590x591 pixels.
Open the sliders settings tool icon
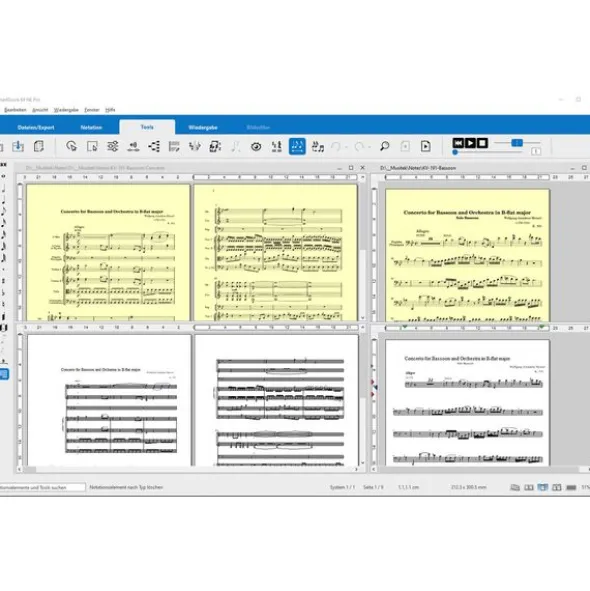click(112, 146)
